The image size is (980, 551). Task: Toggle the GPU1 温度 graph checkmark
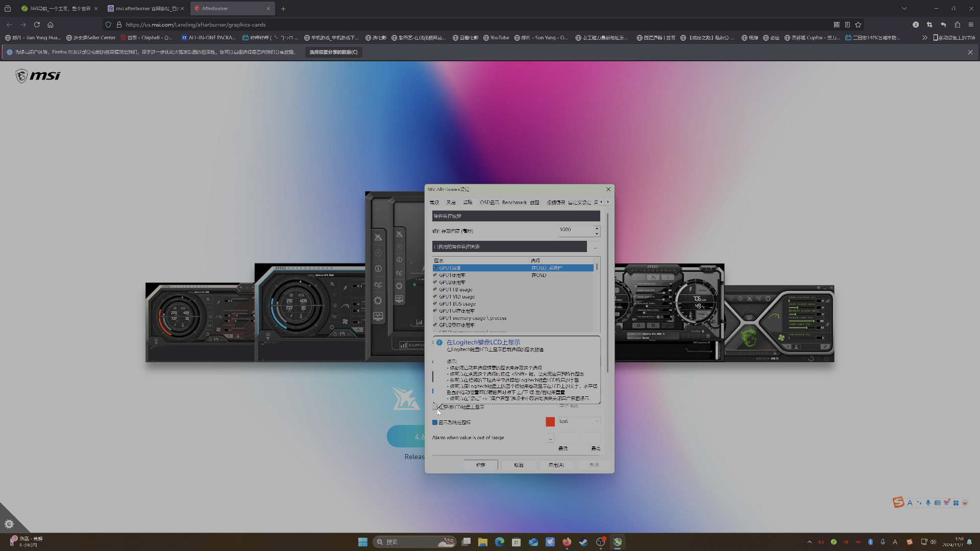coord(435,268)
